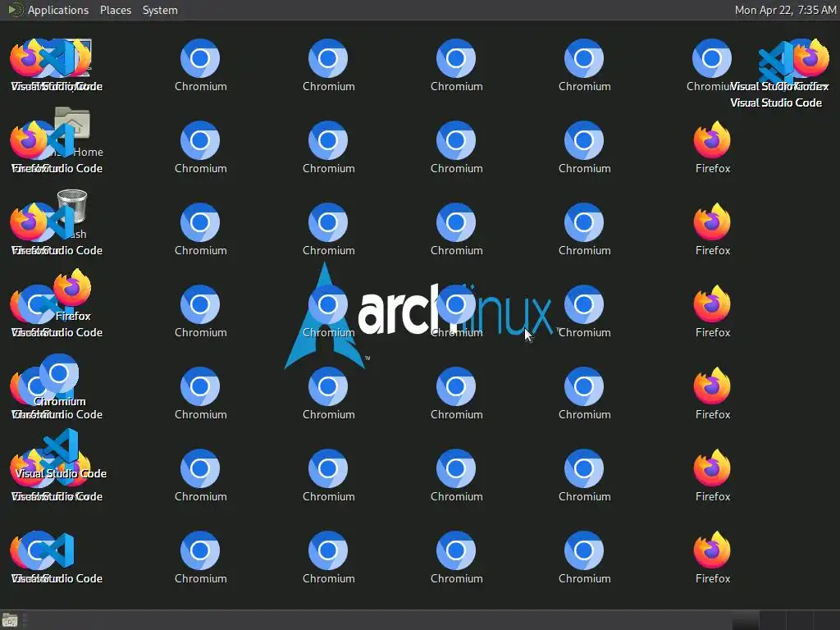Select the Chromium icon just right of the mouse cursor
This screenshot has width=840, height=630.
584,304
